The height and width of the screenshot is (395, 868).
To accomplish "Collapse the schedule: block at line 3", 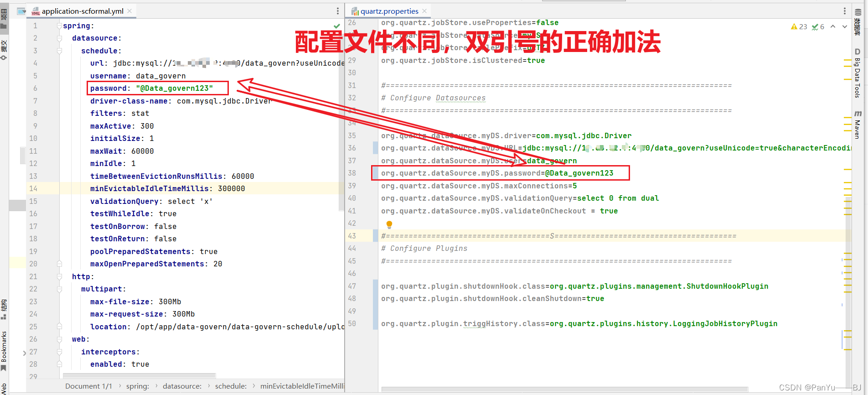I will pos(59,51).
